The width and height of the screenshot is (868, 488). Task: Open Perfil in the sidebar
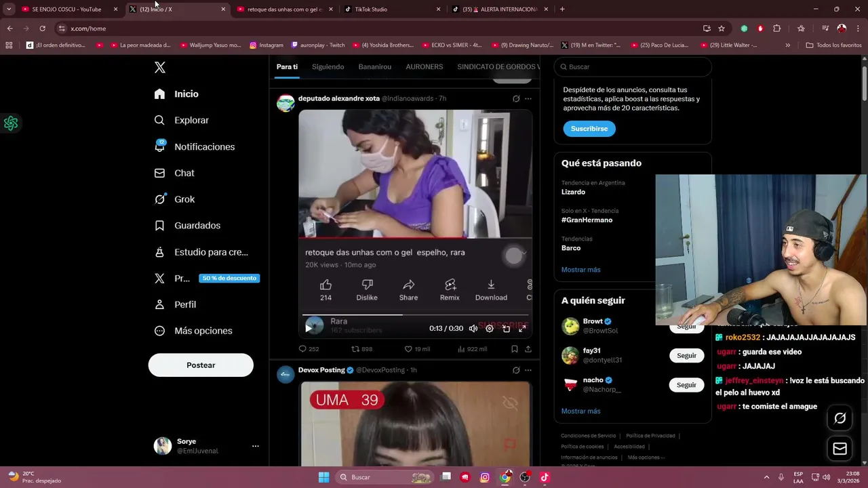175,304
